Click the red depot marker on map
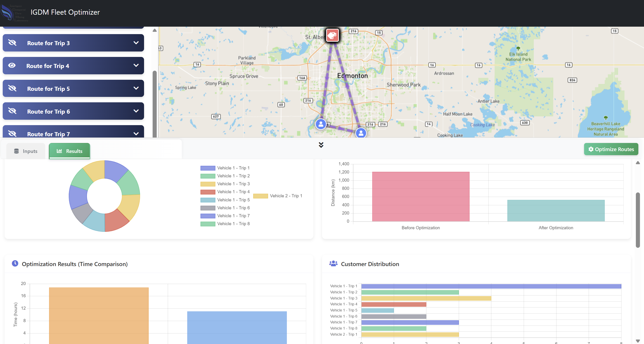Viewport: 644px width, 344px height. [332, 35]
